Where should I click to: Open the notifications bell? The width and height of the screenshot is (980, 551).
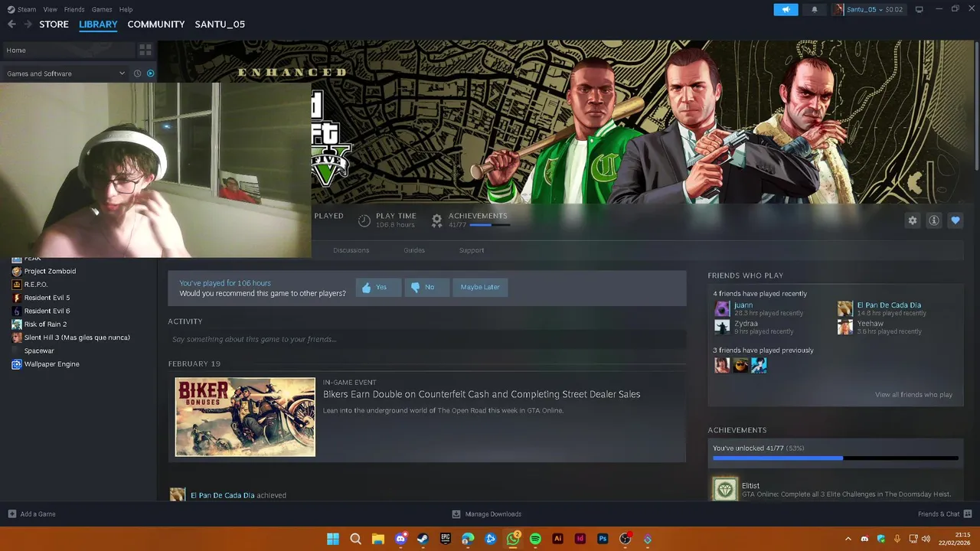(x=814, y=9)
